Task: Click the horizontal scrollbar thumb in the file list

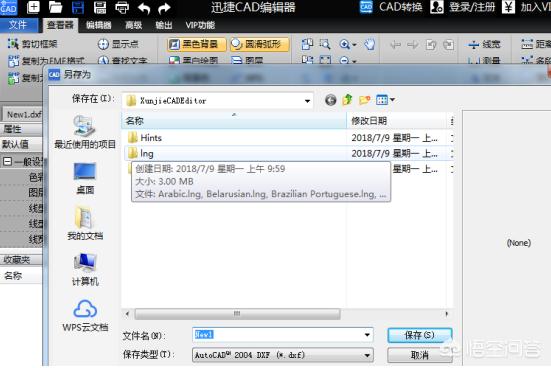Action: coord(237,314)
